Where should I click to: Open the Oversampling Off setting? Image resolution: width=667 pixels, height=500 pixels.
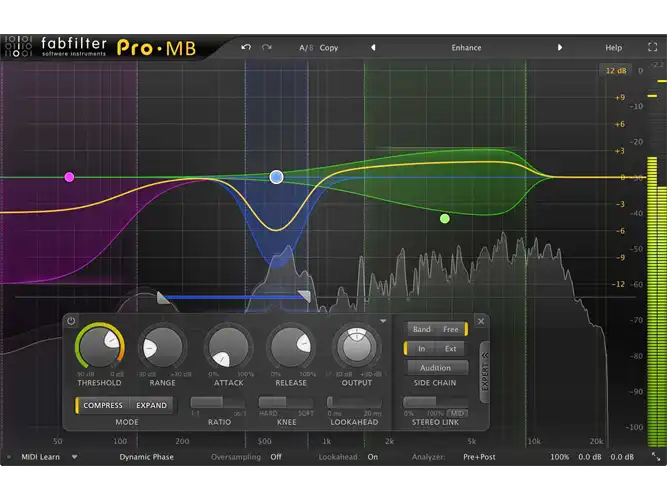coord(276,457)
